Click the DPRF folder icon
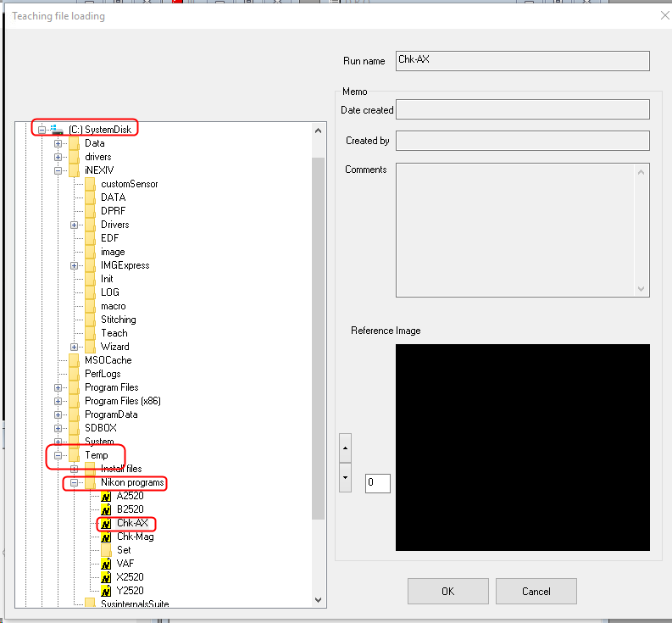This screenshot has width=672, height=623. [x=91, y=211]
